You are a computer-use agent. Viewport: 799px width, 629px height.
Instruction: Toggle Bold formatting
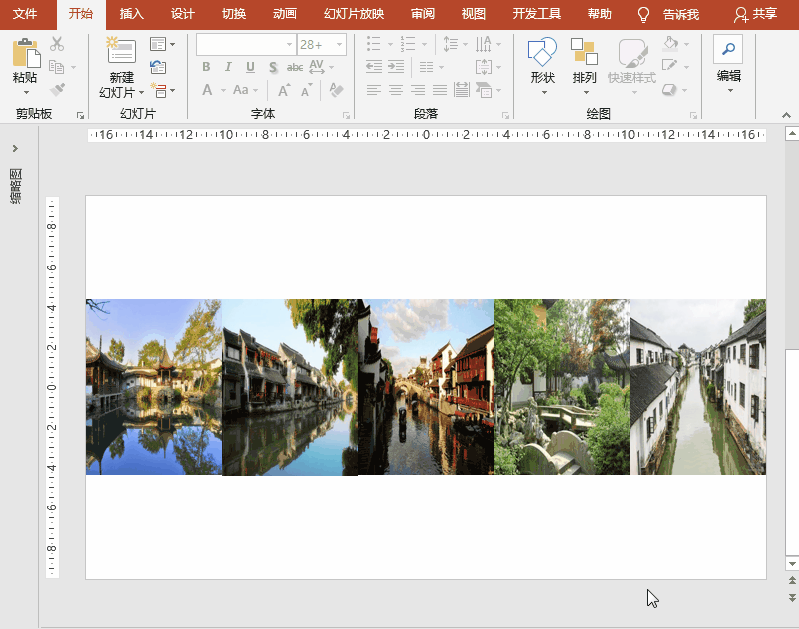tap(206, 67)
